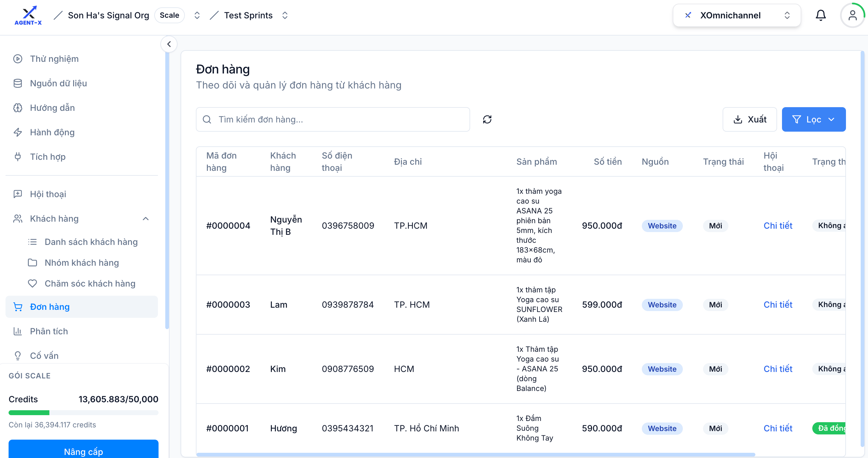Expand the Lọc filter dropdown
The height and width of the screenshot is (458, 868).
(x=814, y=119)
